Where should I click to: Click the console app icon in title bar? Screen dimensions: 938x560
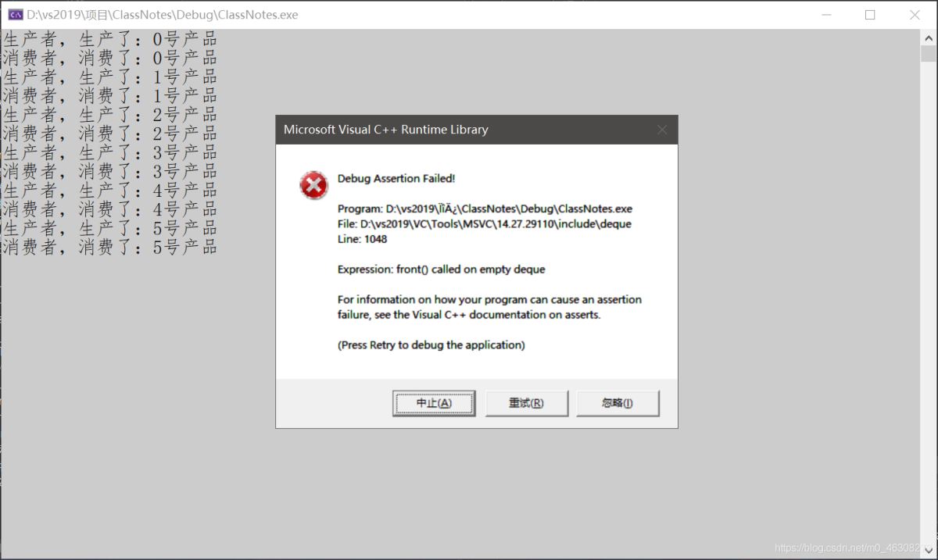[15, 15]
